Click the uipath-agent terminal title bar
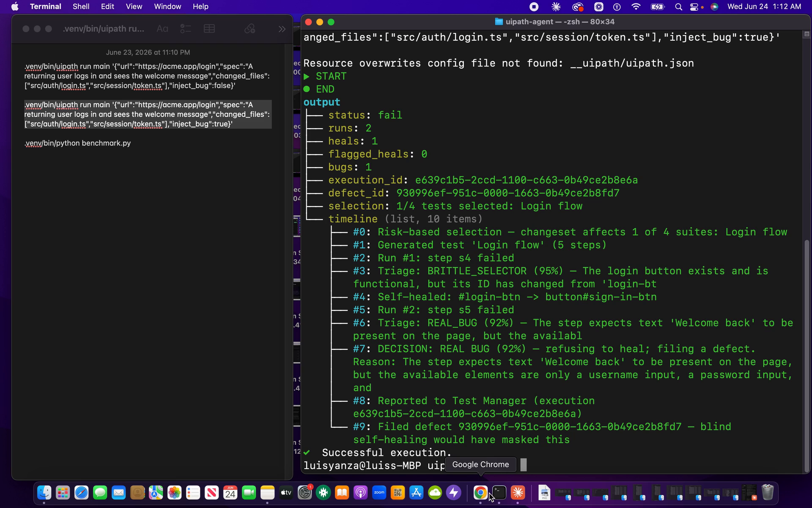Screen dimensions: 812x508 [554, 22]
